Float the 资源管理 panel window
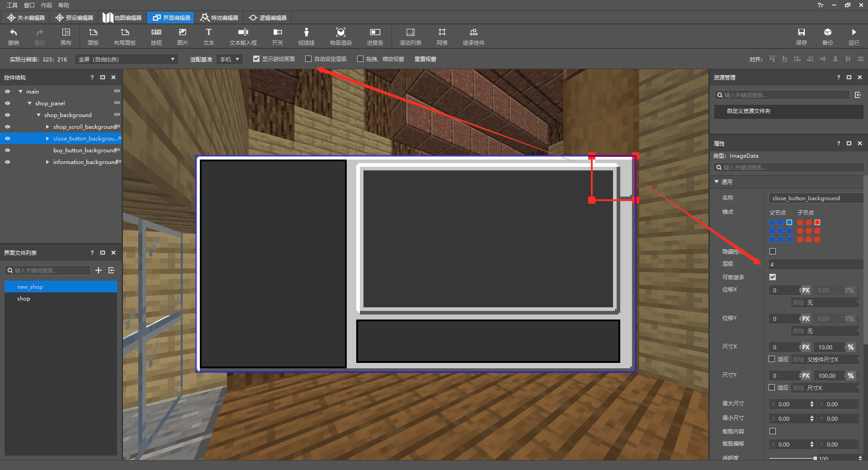The width and height of the screenshot is (868, 470). (849, 77)
